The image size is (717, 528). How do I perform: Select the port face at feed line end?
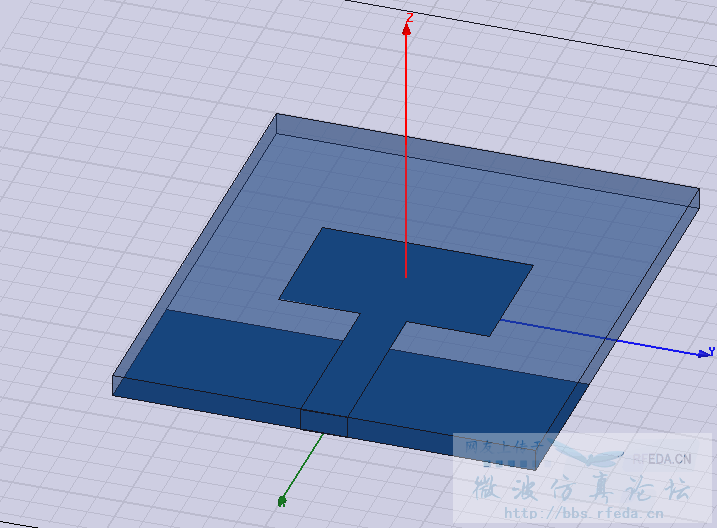[x=324, y=423]
